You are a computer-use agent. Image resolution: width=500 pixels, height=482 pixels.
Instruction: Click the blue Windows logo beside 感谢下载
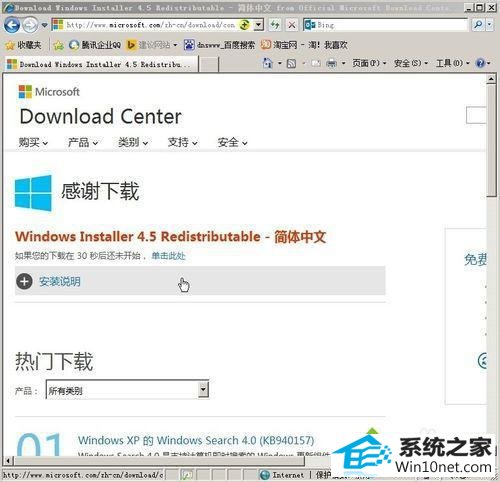click(x=33, y=193)
